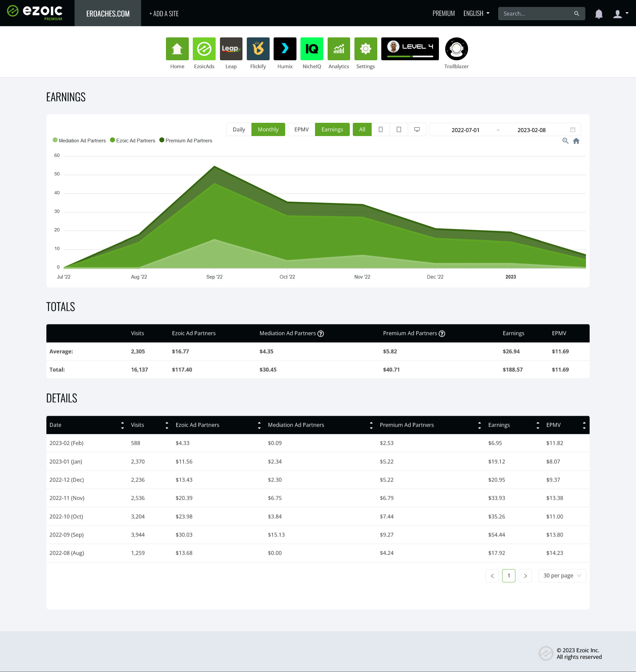
Task: Click the 2022-09 (Sep) row date
Action: point(67,535)
